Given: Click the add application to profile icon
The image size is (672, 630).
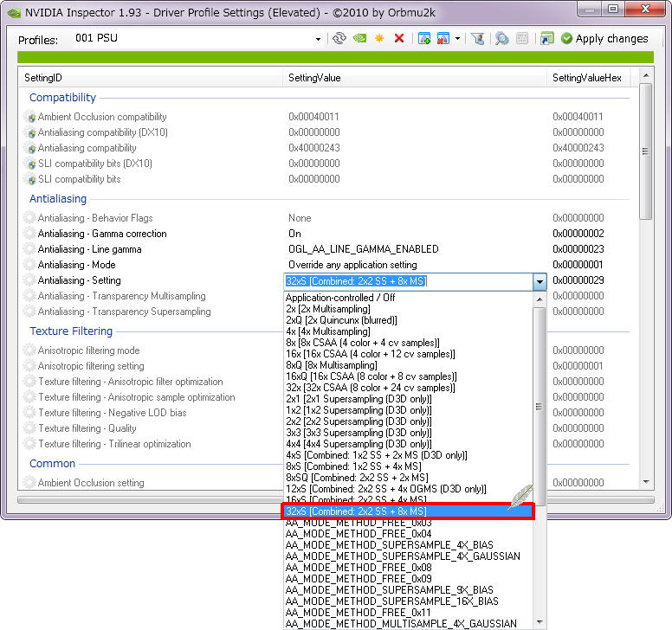Looking at the screenshot, I should click(x=423, y=39).
